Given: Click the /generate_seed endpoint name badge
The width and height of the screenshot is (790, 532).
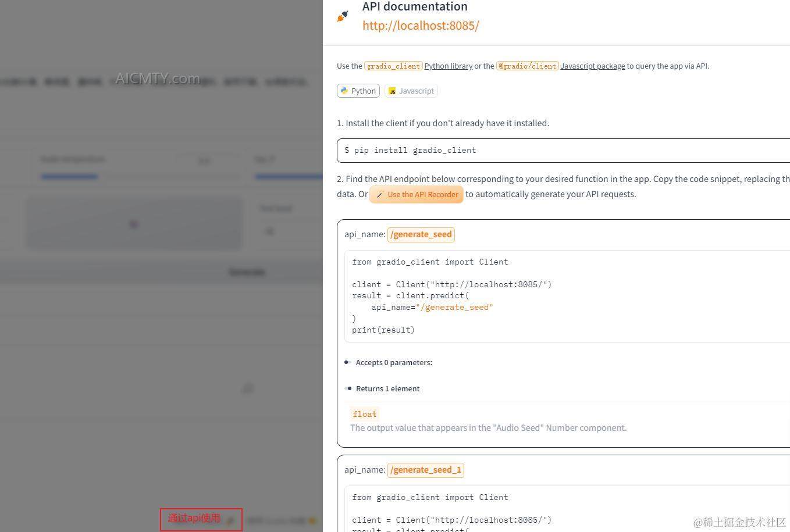Looking at the screenshot, I should click(421, 234).
